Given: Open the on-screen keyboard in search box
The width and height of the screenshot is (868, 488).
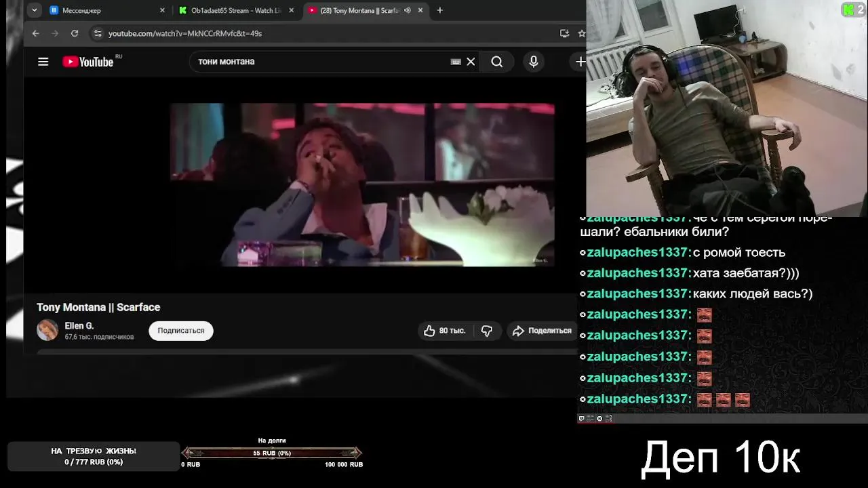Looking at the screenshot, I should 456,62.
